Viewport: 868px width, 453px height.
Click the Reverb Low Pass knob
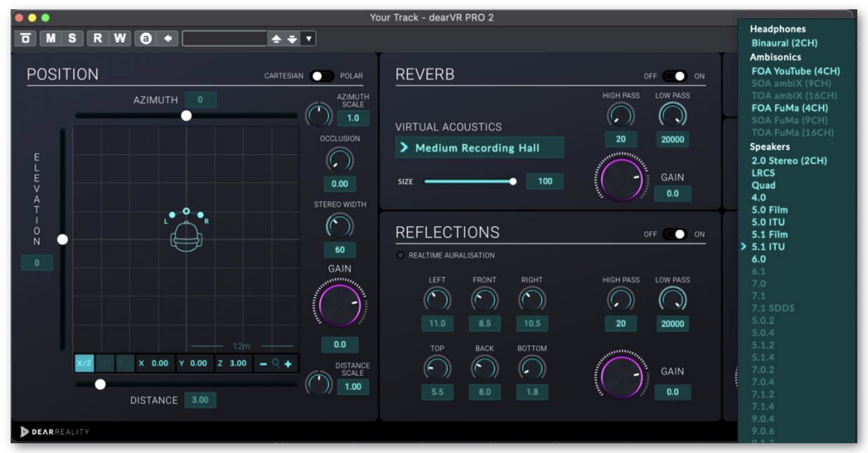click(x=672, y=115)
